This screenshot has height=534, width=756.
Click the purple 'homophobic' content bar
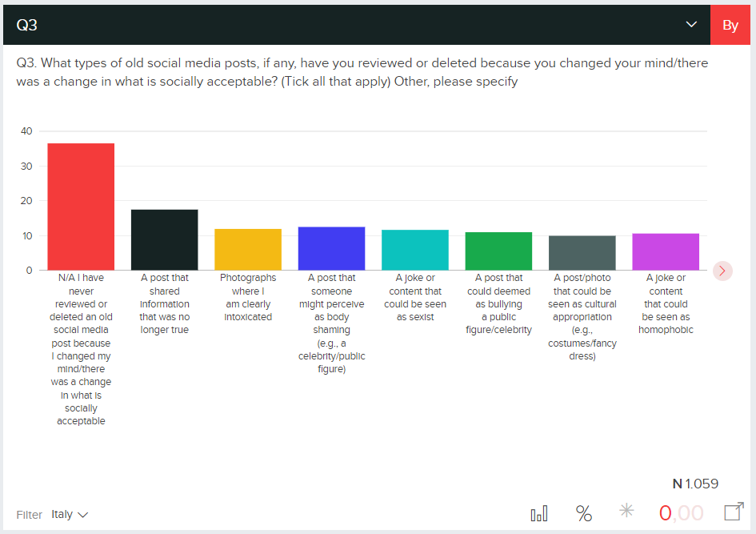[x=666, y=251]
